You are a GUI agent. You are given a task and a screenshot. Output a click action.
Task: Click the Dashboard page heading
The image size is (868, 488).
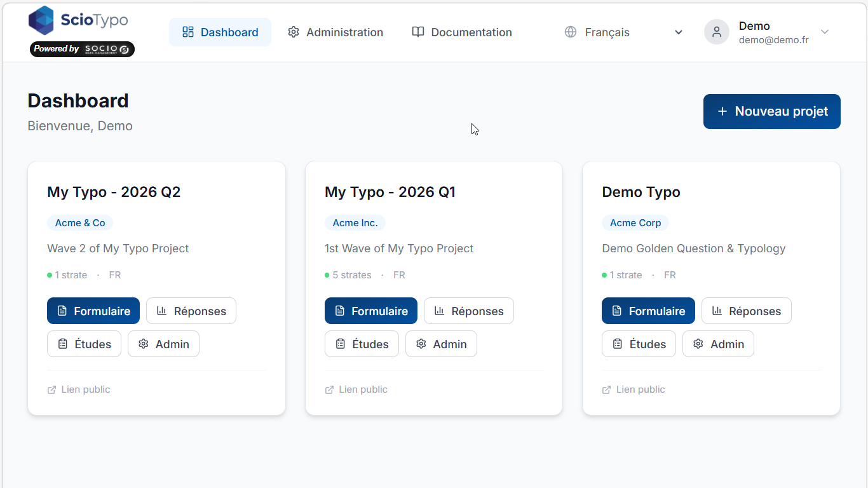coord(78,100)
